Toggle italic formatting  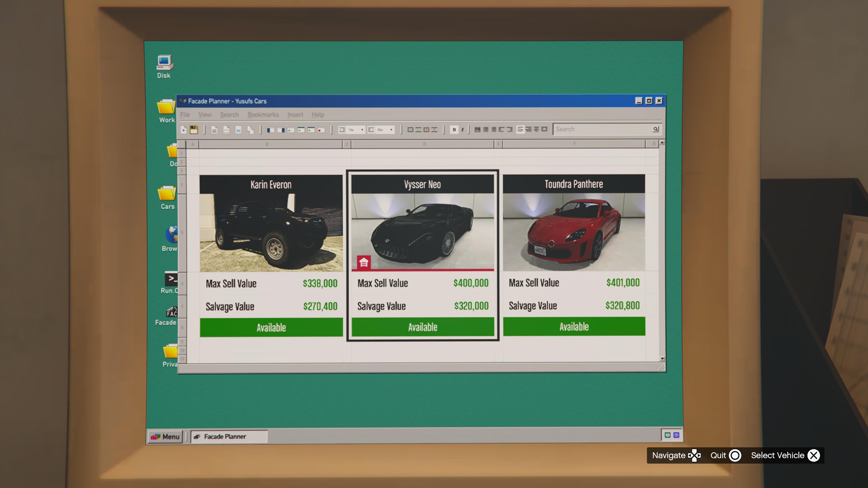click(x=462, y=130)
